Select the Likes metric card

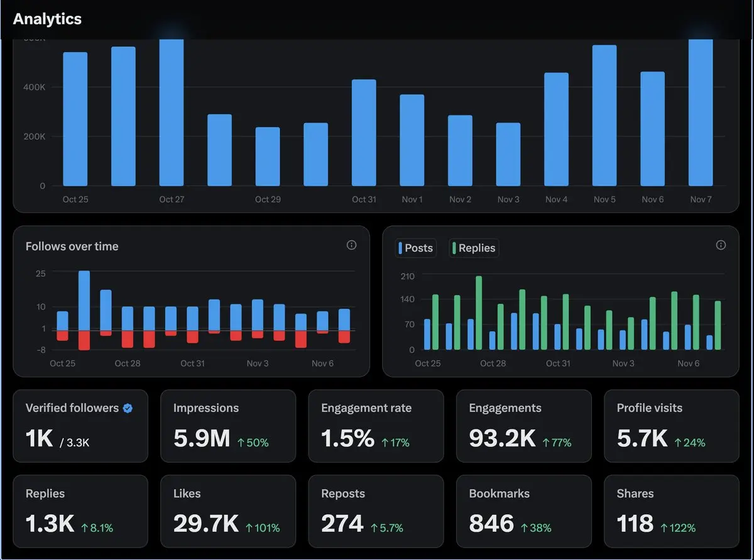click(228, 511)
